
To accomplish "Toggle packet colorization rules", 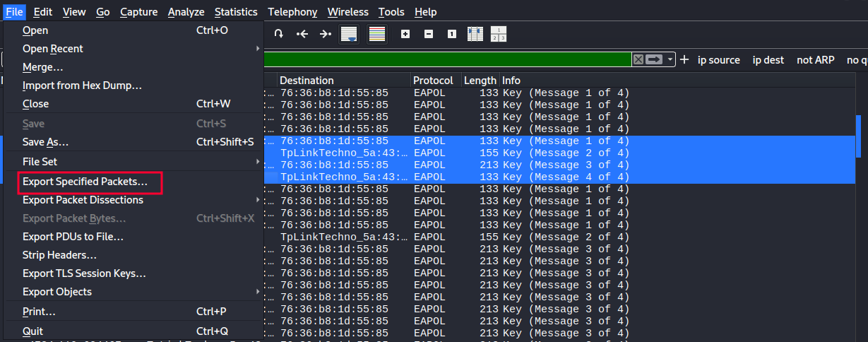I will pos(377,34).
